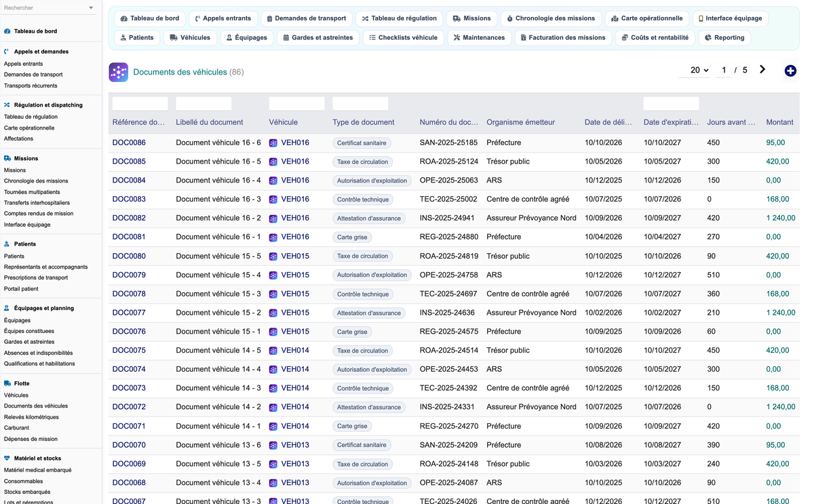Click the Équipages et planning sidebar icon

pyautogui.click(x=7, y=308)
